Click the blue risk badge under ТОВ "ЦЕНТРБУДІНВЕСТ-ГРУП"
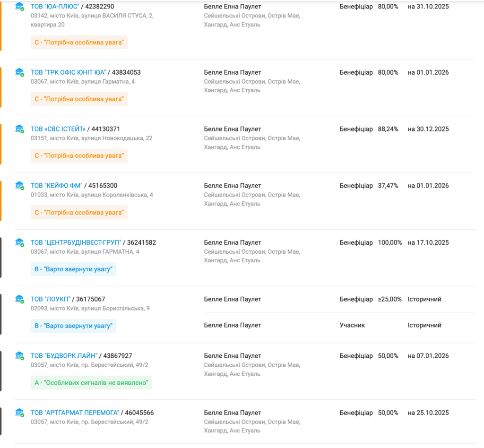This screenshot has width=484, height=448. click(x=73, y=269)
